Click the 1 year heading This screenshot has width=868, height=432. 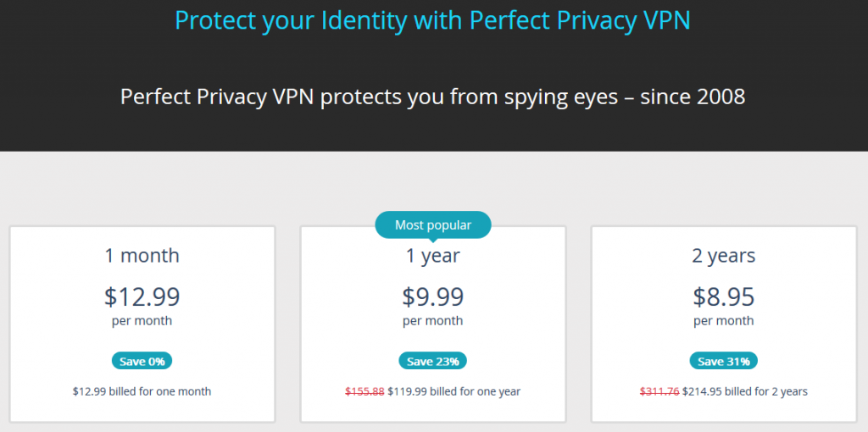tap(433, 256)
